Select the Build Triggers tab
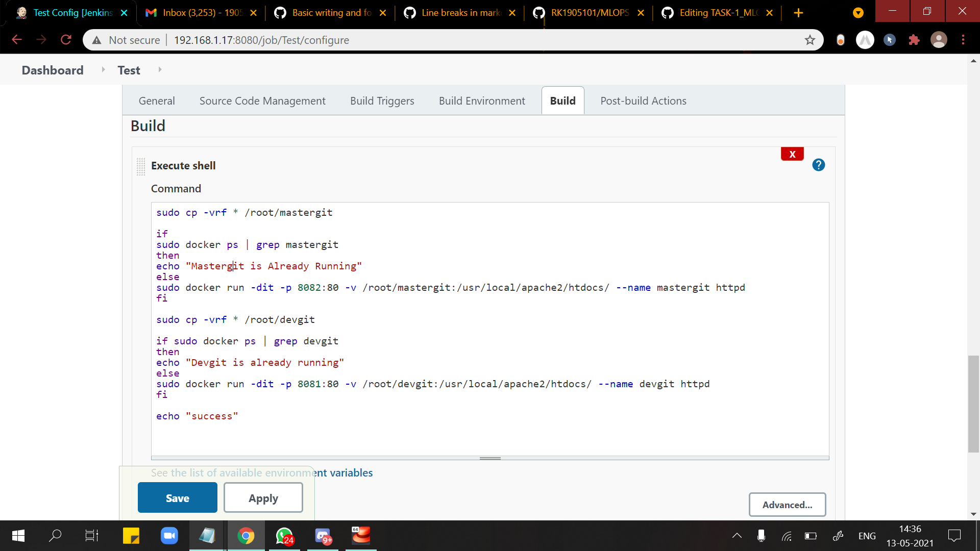The image size is (980, 551). tap(382, 101)
